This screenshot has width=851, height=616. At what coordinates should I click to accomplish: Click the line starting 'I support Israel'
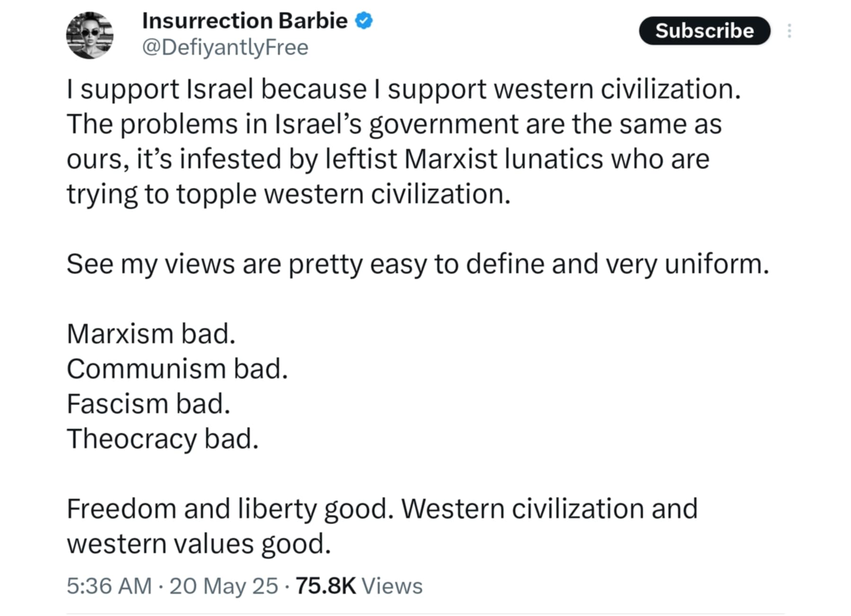click(403, 89)
